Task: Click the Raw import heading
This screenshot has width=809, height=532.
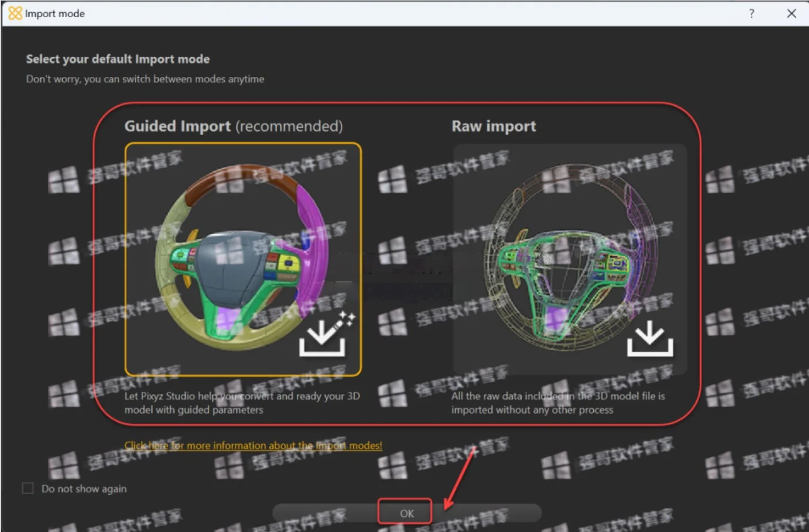Action: click(494, 126)
